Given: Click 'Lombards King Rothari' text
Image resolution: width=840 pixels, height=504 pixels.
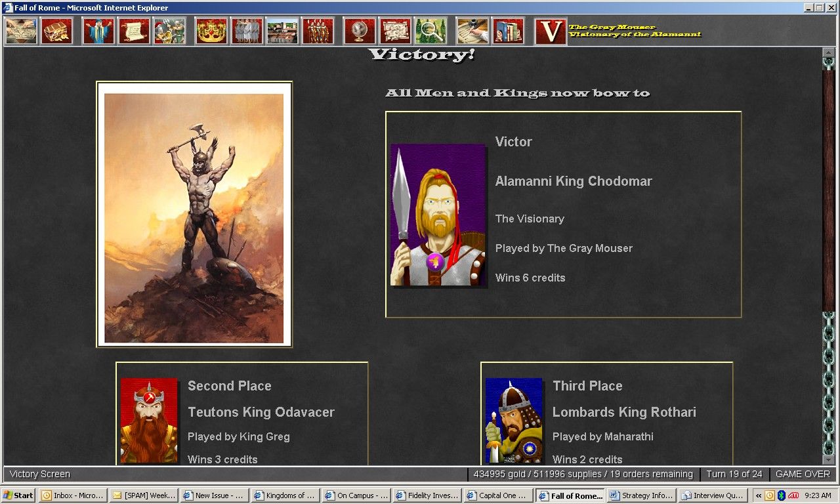Looking at the screenshot, I should [624, 412].
